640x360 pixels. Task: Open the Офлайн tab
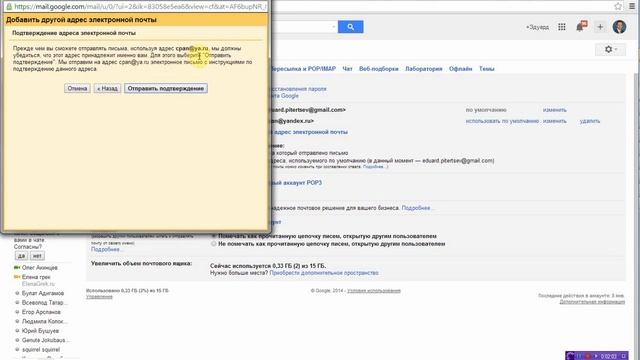pyautogui.click(x=460, y=69)
